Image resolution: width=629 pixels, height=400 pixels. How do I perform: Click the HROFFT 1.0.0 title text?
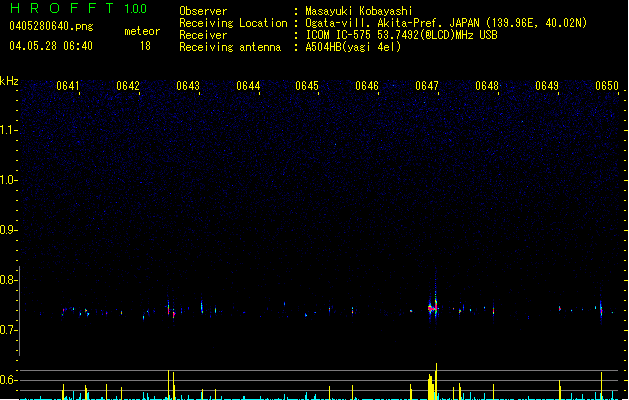[x=79, y=8]
